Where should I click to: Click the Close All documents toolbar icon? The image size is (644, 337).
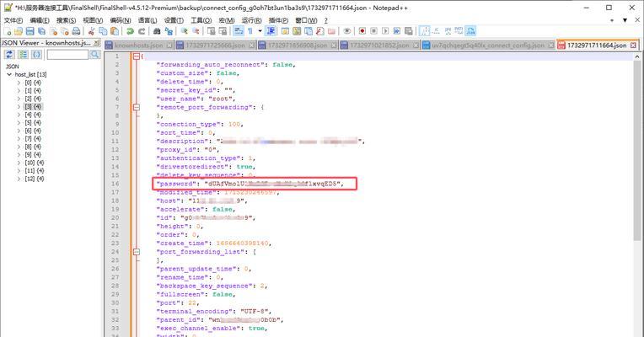point(64,31)
